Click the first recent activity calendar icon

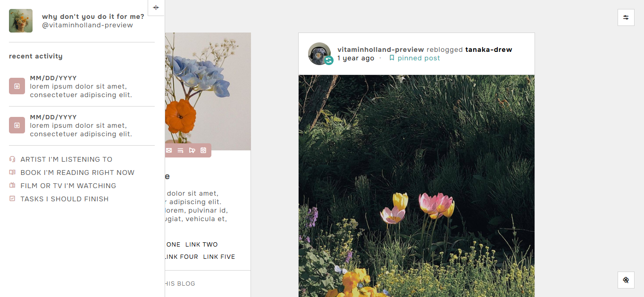pyautogui.click(x=17, y=86)
